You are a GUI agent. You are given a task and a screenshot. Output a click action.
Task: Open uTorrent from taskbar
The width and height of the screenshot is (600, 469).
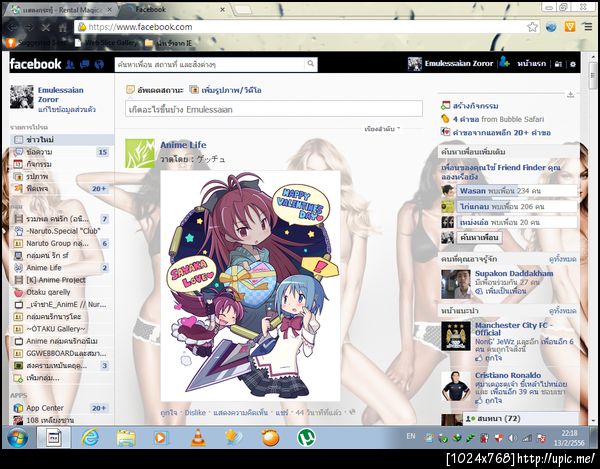[x=306, y=437]
